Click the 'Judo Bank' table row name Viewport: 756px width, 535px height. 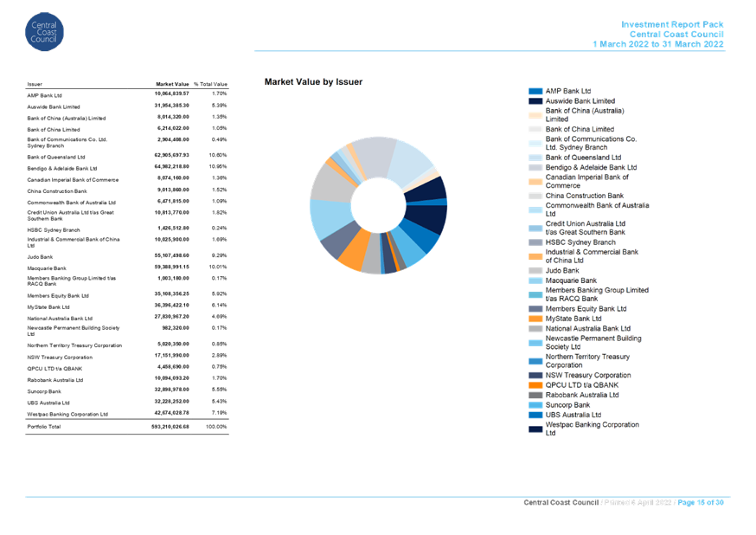[x=40, y=257]
